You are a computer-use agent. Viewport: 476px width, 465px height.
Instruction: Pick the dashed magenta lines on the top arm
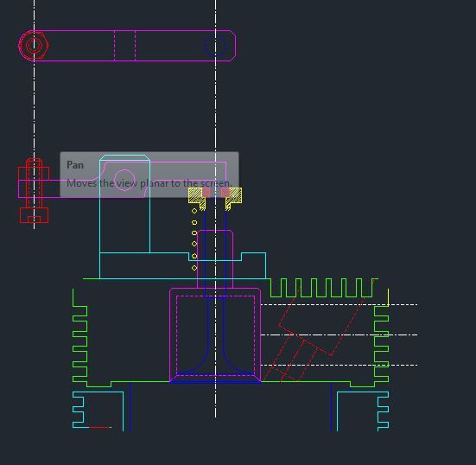click(x=124, y=46)
